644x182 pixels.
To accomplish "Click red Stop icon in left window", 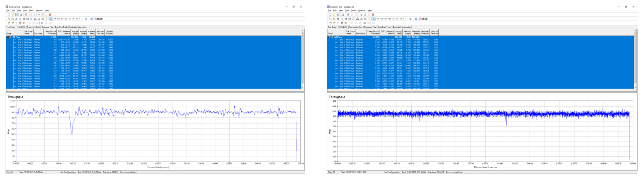I will [x=29, y=15].
